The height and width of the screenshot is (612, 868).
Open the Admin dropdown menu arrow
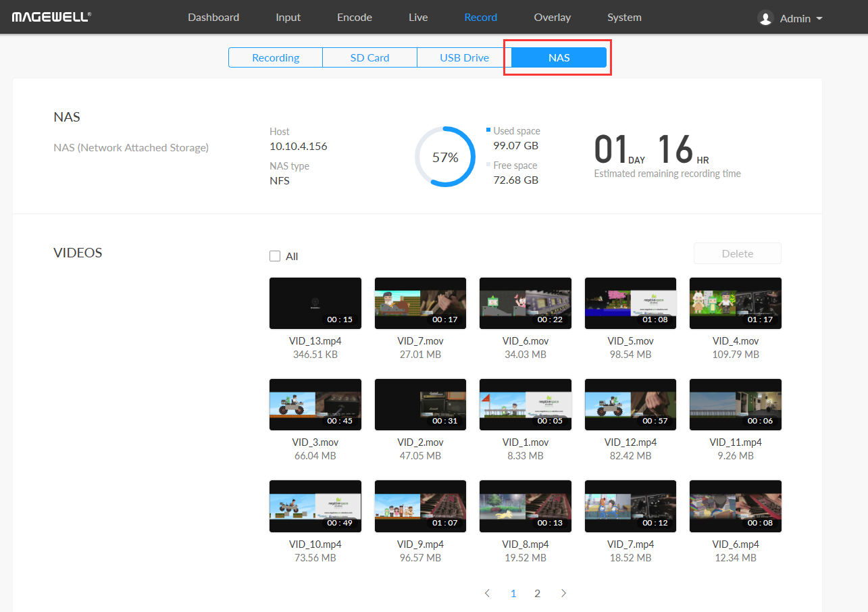click(x=819, y=18)
